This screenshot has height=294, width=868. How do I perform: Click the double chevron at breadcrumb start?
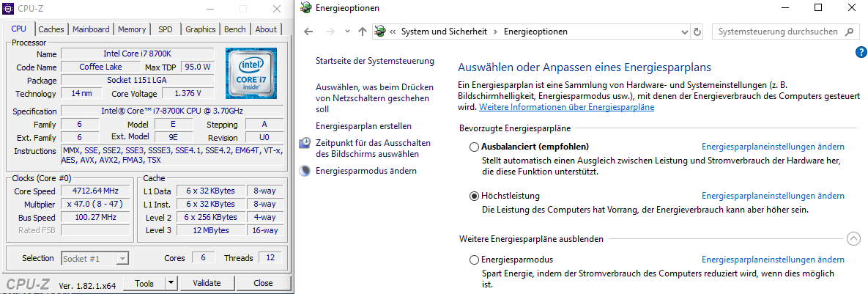pyautogui.click(x=393, y=32)
